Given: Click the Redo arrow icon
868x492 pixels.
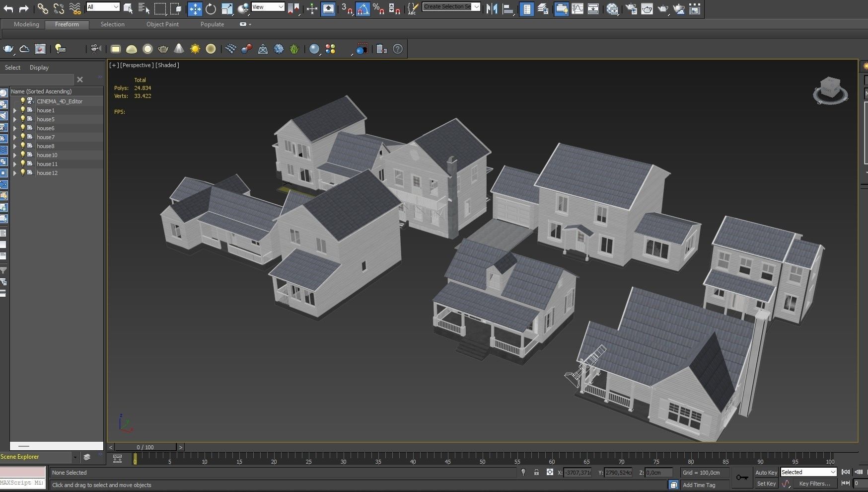Looking at the screenshot, I should (x=23, y=8).
